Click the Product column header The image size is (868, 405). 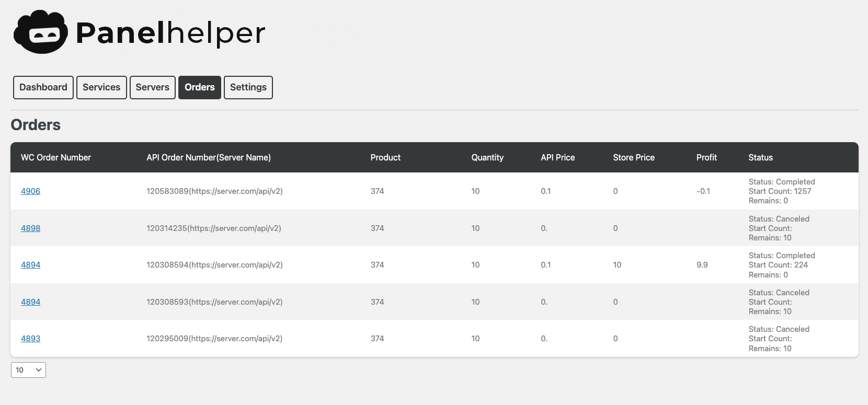(385, 157)
